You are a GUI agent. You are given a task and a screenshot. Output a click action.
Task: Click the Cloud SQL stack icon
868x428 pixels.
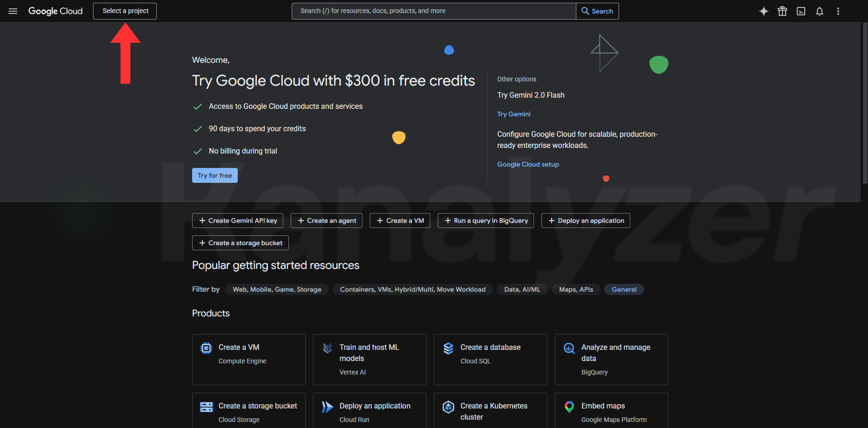click(448, 348)
